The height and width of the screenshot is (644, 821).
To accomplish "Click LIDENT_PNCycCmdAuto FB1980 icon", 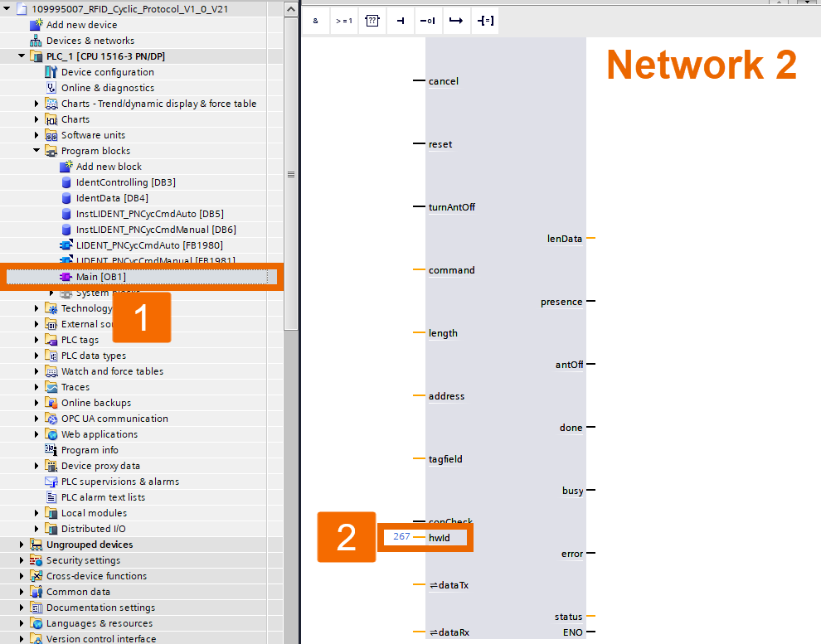I will (66, 245).
